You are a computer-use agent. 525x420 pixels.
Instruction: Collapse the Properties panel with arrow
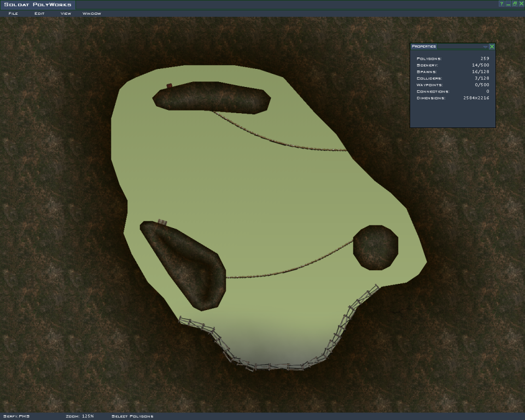(485, 46)
